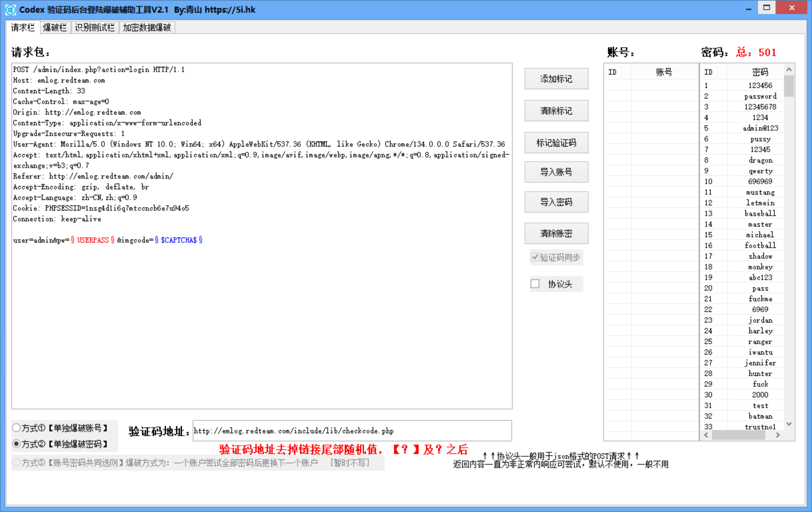Click the Codex app icon in title bar
This screenshot has width=812, height=512.
[10, 9]
